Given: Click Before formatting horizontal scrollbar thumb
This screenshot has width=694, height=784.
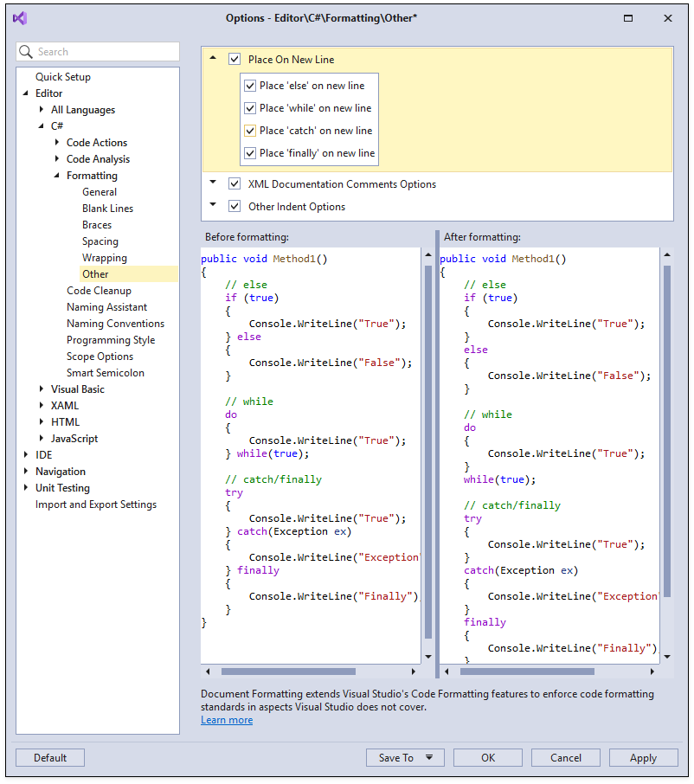Looking at the screenshot, I should pos(288,672).
